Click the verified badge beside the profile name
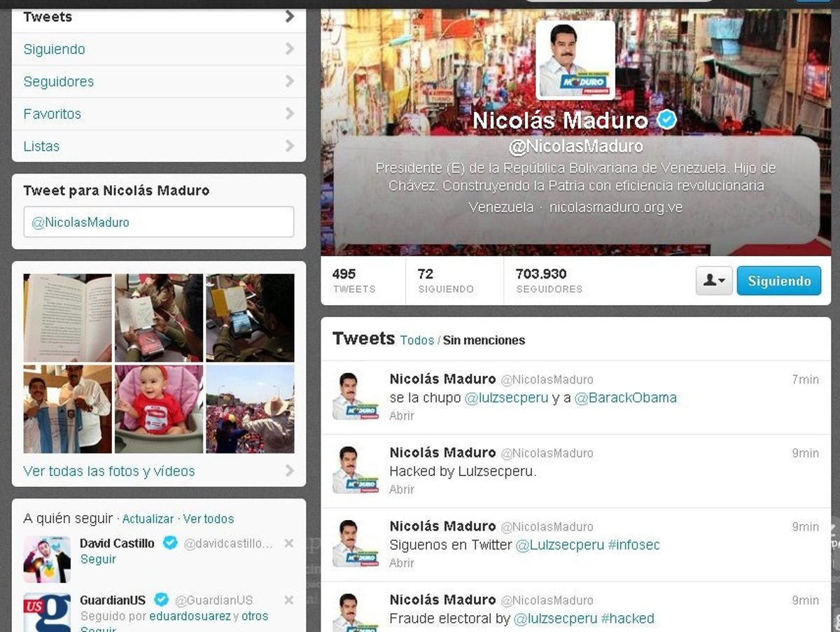Viewport: 840px width, 632px height. [666, 120]
